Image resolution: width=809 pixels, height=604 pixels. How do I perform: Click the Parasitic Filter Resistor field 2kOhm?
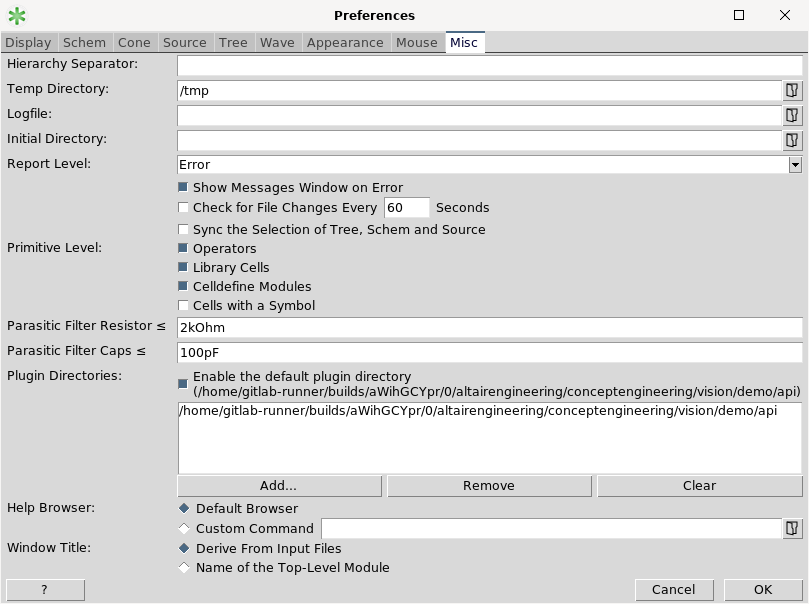(x=490, y=328)
